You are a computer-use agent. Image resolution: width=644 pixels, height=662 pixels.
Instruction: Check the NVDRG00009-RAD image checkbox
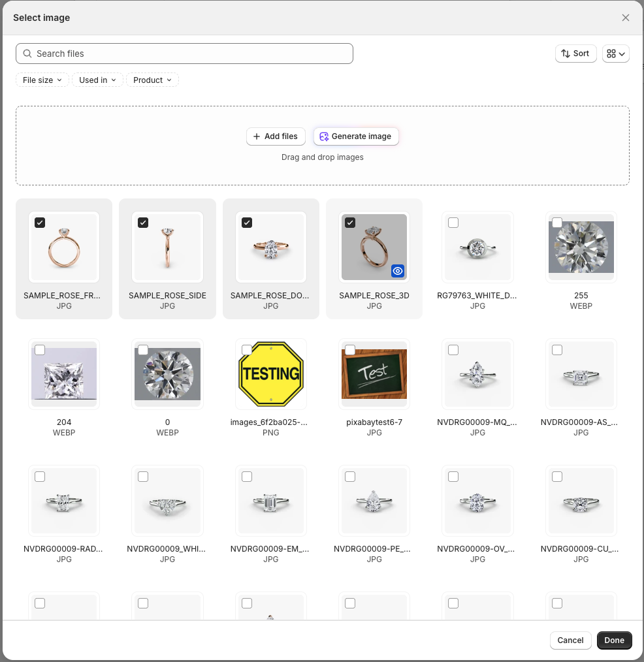pyautogui.click(x=40, y=477)
